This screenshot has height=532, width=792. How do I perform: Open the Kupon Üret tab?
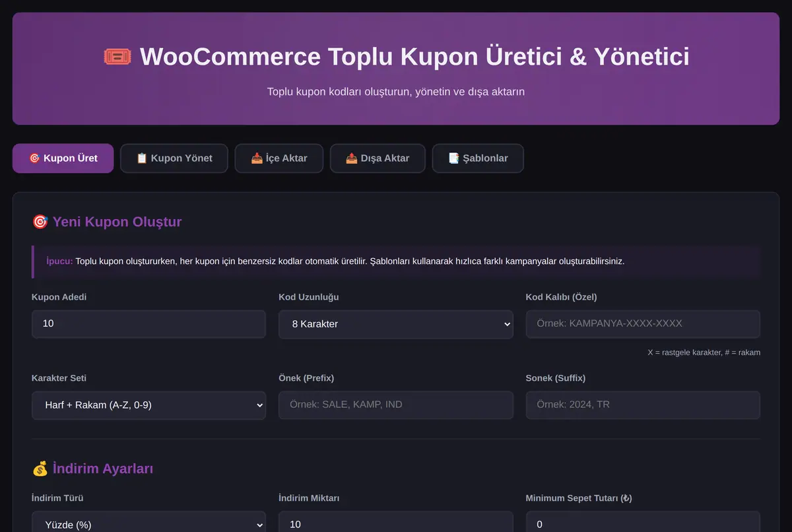pos(63,158)
